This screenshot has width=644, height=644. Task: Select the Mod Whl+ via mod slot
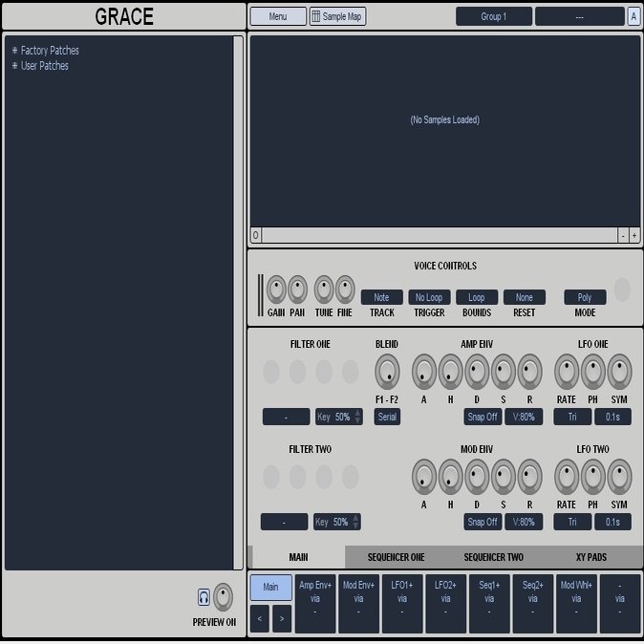click(x=576, y=603)
